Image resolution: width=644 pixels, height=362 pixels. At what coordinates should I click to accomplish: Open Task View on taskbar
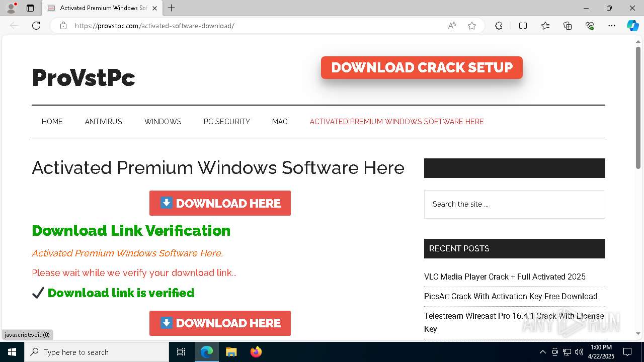tap(181, 352)
